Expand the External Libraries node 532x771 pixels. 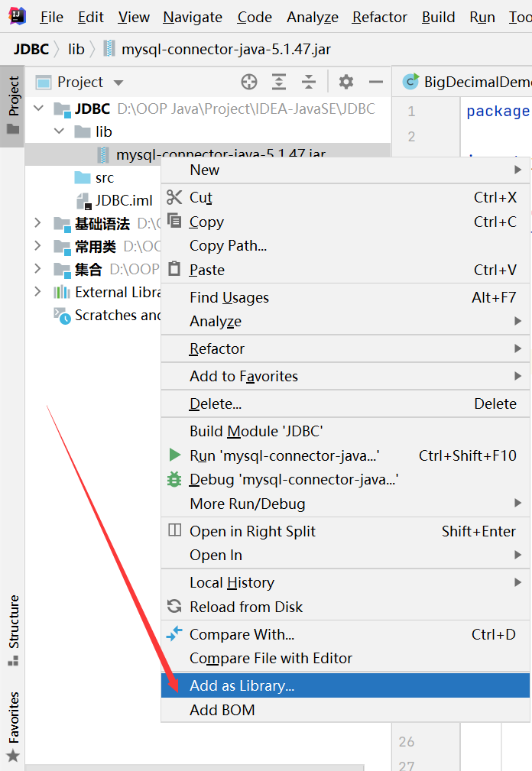coord(38,292)
